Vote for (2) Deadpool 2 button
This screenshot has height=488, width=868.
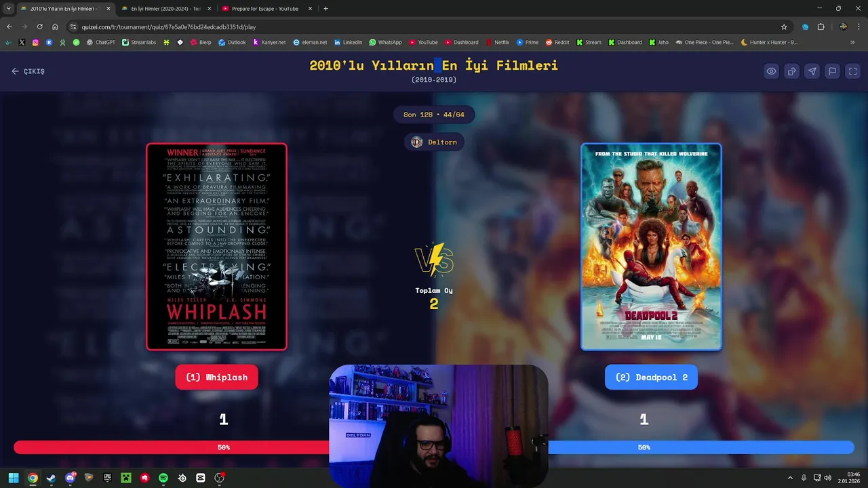tap(651, 378)
